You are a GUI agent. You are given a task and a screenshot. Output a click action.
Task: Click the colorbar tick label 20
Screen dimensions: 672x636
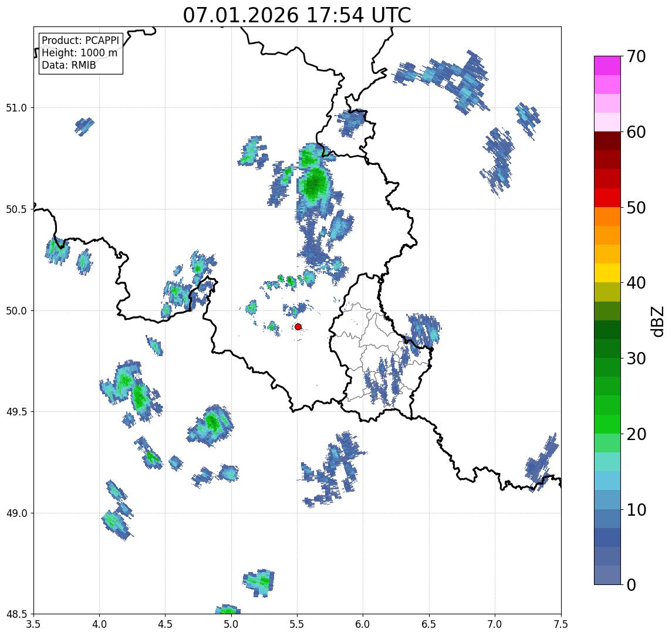[x=636, y=434]
